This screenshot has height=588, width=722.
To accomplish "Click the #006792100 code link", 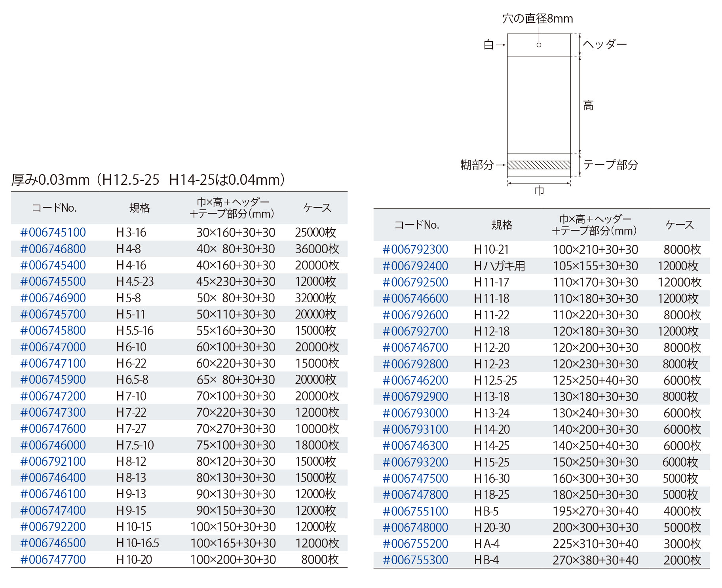I will pyautogui.click(x=53, y=461).
